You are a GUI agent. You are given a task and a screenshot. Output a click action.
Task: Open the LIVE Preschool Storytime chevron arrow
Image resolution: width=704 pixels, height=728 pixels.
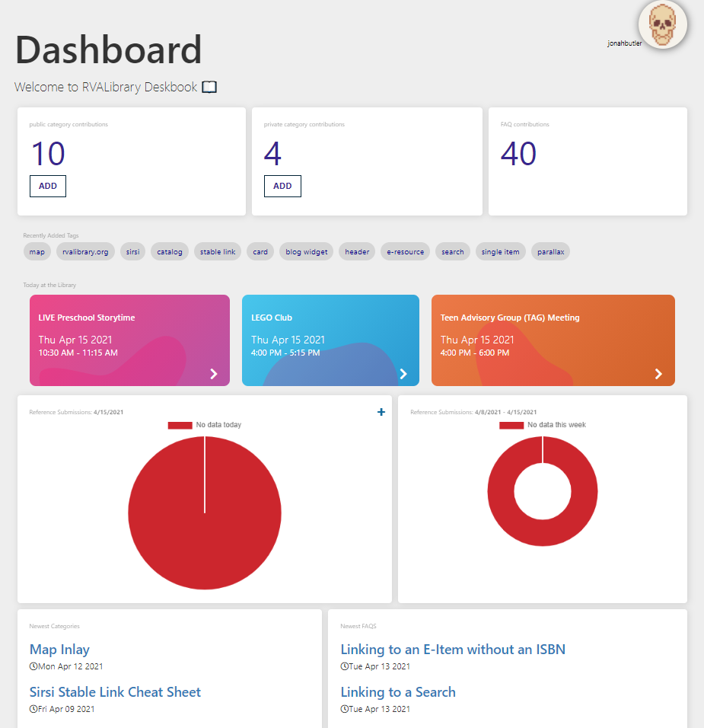click(213, 374)
